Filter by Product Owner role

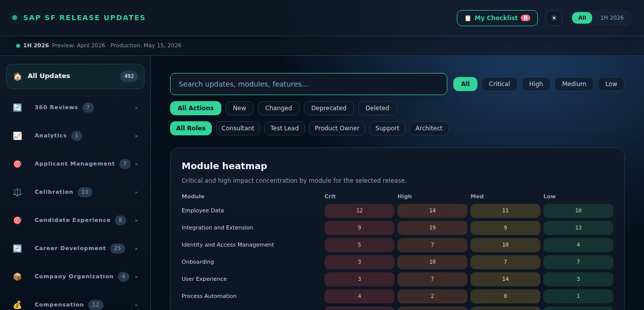pos(337,128)
